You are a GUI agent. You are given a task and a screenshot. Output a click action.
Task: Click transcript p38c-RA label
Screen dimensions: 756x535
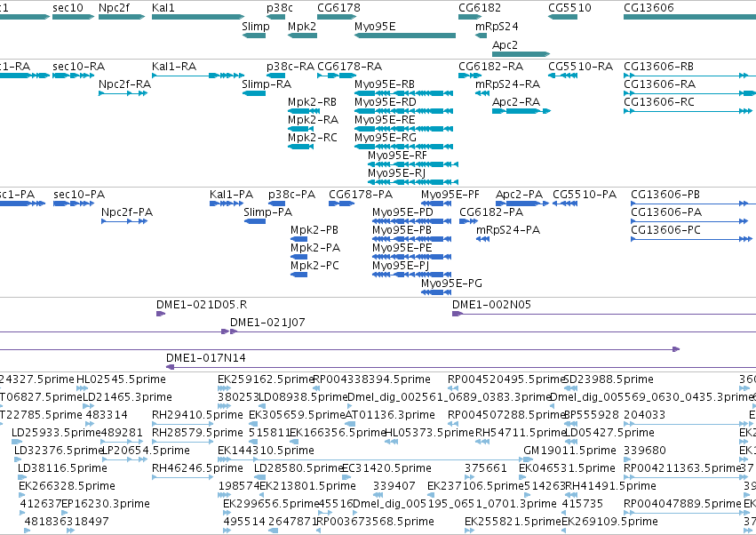pos(290,67)
